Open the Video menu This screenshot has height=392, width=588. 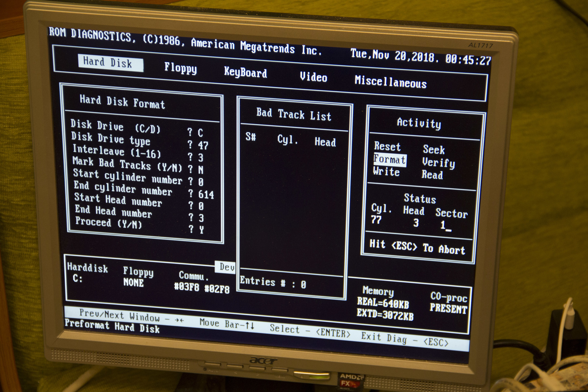[x=313, y=76]
